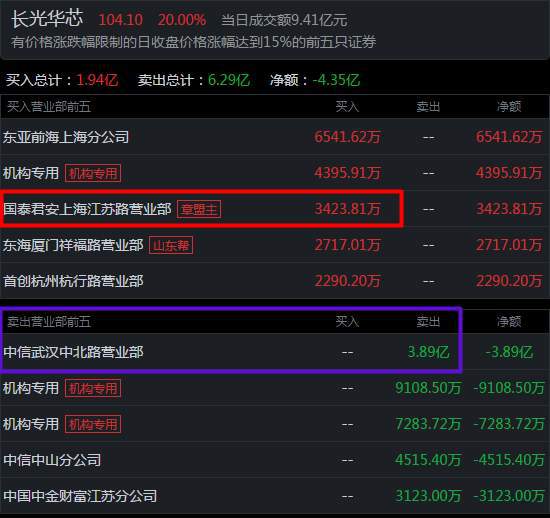The height and width of the screenshot is (518, 550).
Task: Click 东亚前海上海分公司 净额 amount 6541.62万
Action: 509,137
